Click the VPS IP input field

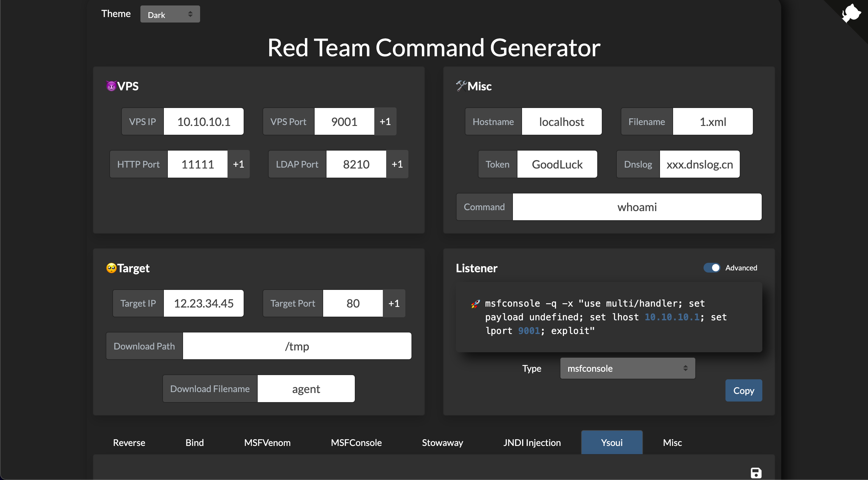(x=203, y=121)
